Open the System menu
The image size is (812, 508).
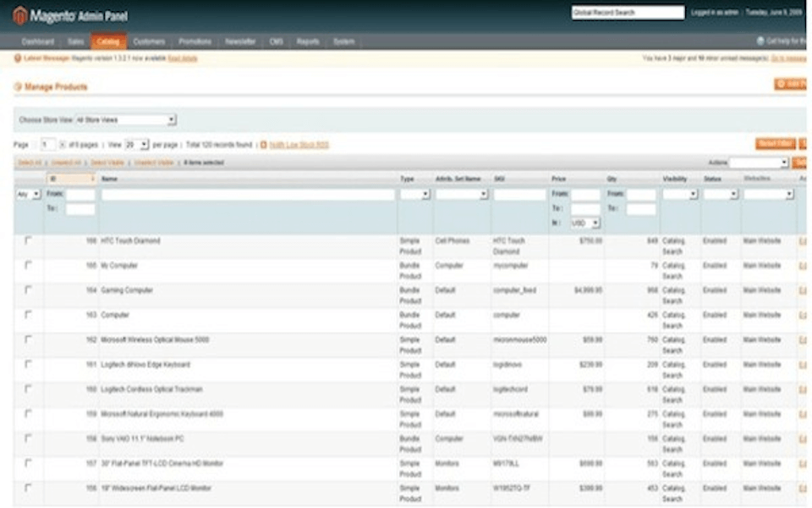pos(344,41)
